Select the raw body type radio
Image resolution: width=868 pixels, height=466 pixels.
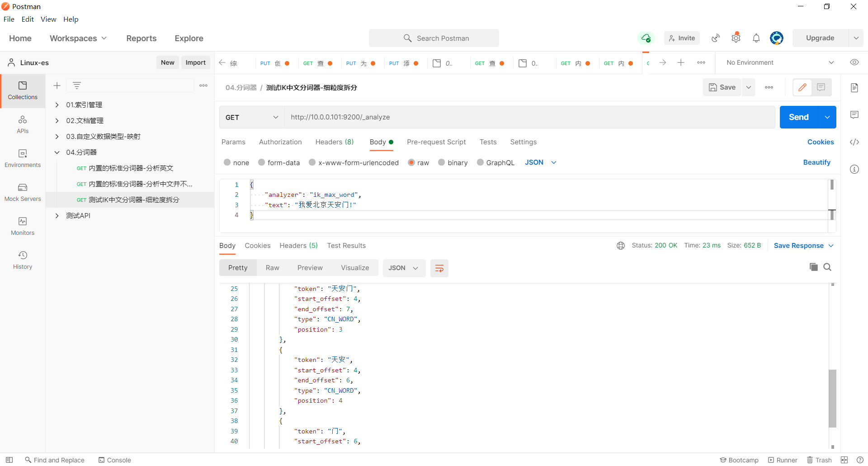[x=411, y=162]
